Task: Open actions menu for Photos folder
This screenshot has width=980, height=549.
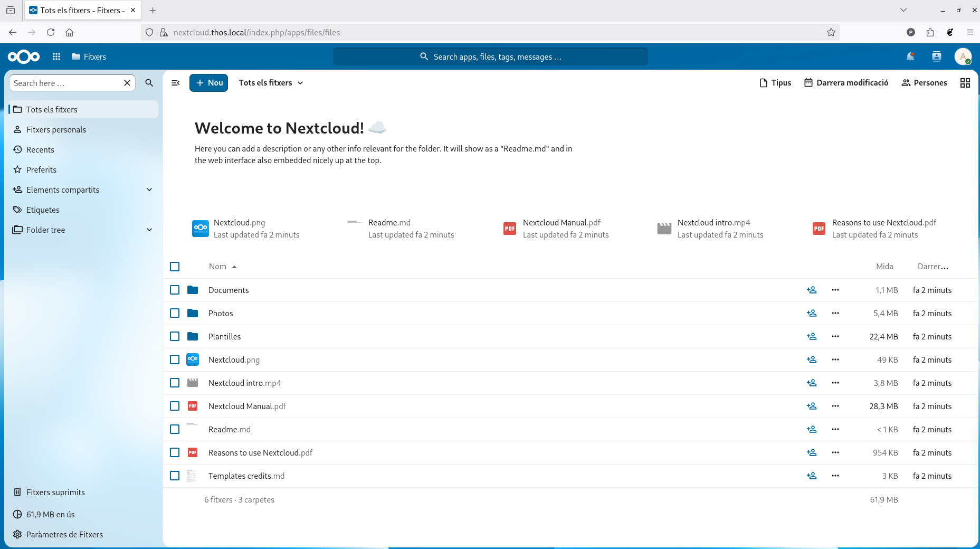Action: tap(835, 313)
